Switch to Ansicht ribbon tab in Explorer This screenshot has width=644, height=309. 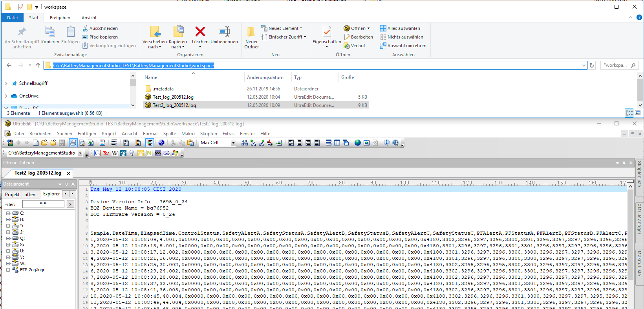tap(89, 18)
